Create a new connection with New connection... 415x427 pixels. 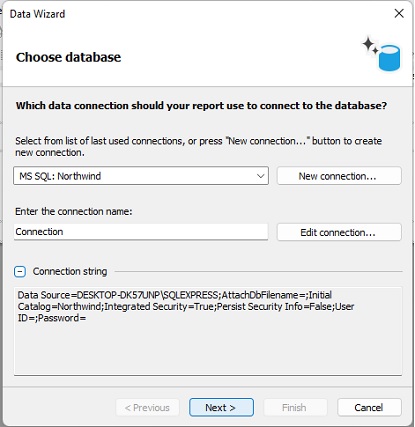coord(339,176)
